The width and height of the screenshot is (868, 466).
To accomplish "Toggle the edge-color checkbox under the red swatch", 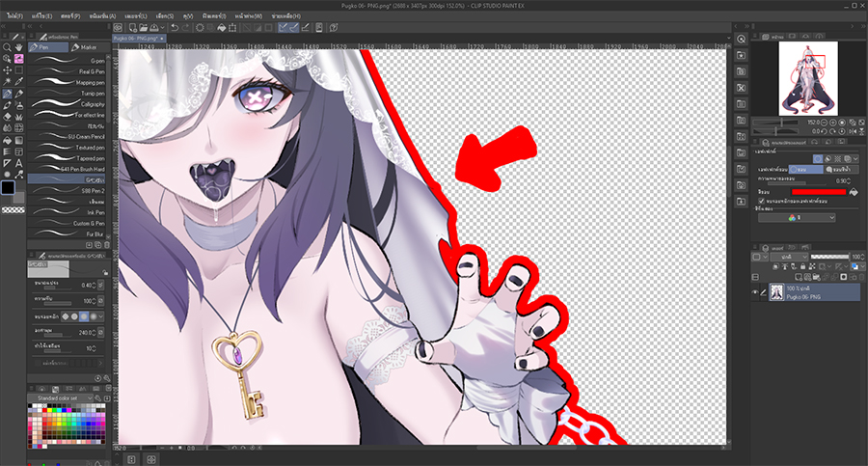I will (x=761, y=201).
